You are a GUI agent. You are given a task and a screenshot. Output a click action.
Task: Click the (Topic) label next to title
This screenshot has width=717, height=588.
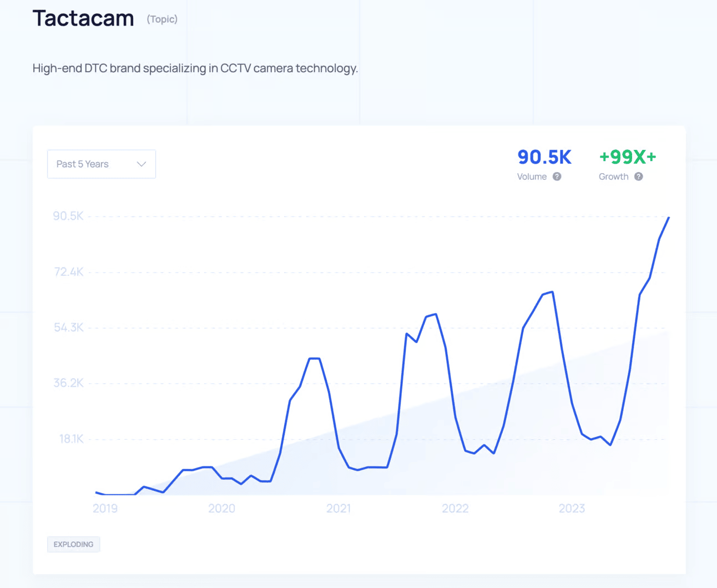click(x=162, y=19)
